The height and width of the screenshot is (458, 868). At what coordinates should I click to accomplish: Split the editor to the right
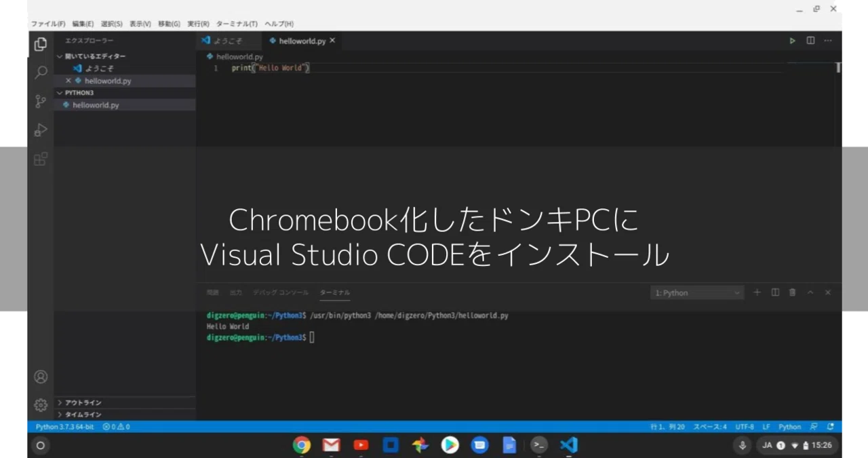point(810,41)
